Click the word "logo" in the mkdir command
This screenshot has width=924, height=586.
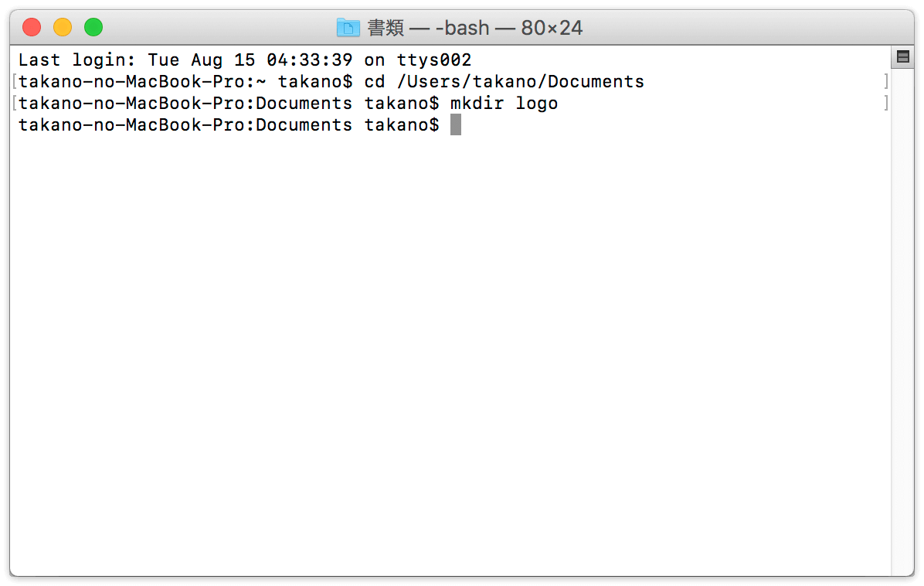click(537, 103)
